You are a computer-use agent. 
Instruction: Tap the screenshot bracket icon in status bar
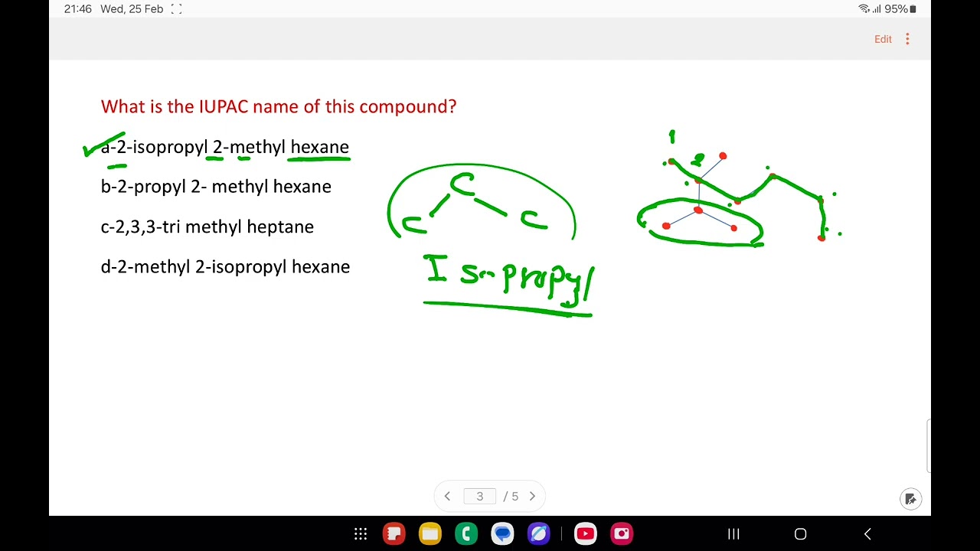176,9
